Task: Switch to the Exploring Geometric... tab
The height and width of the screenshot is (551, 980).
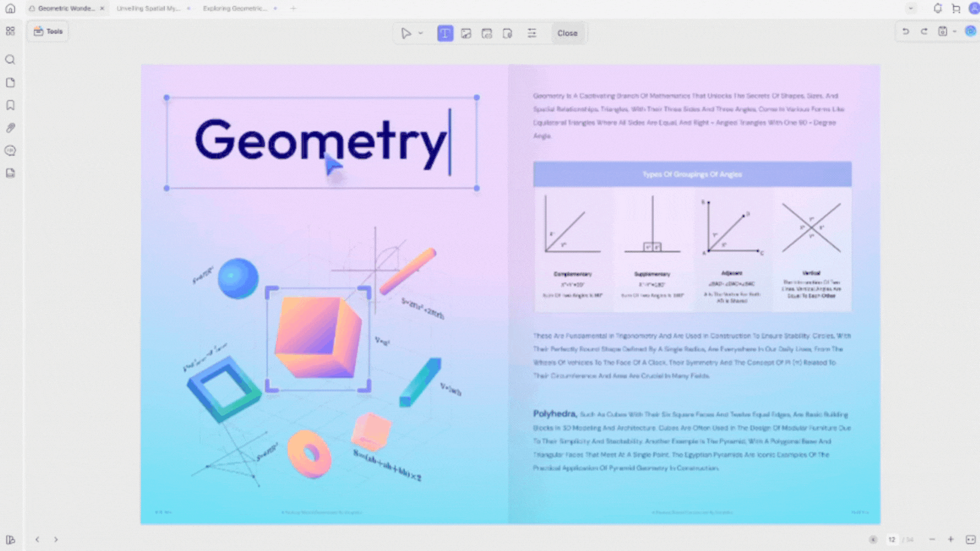Action: coord(235,9)
